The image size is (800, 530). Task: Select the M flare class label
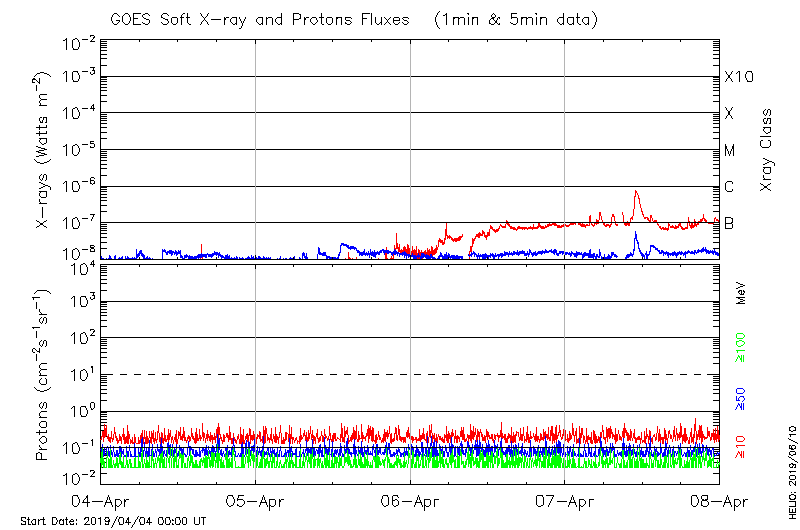pos(730,151)
